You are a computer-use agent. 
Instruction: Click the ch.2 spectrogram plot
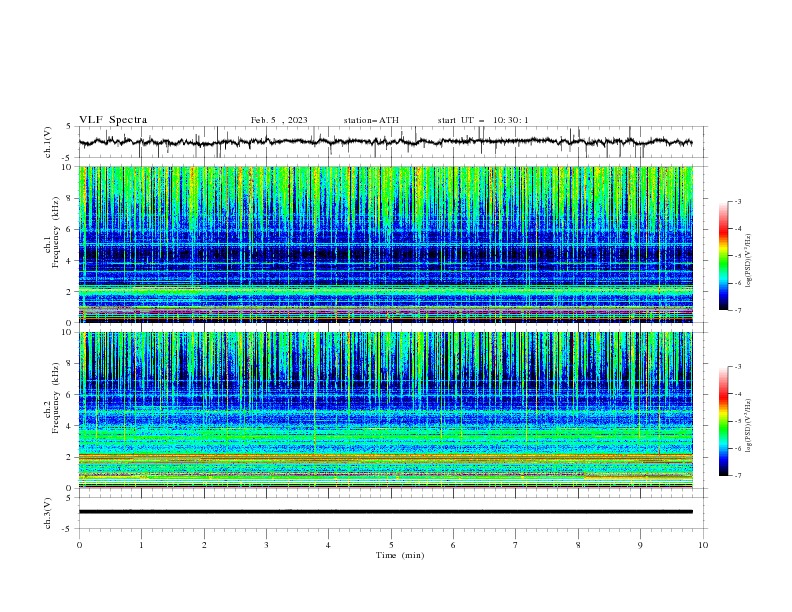(386, 410)
